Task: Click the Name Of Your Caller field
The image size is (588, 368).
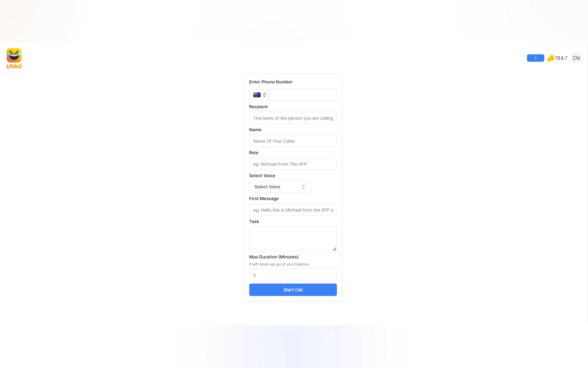Action: pyautogui.click(x=293, y=141)
